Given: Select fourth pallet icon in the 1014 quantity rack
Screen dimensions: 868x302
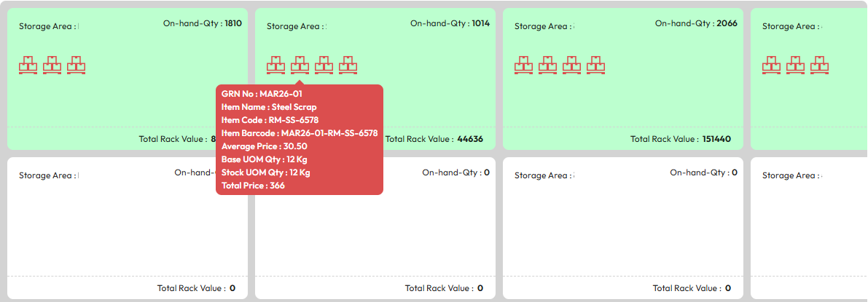Looking at the screenshot, I should tap(348, 65).
